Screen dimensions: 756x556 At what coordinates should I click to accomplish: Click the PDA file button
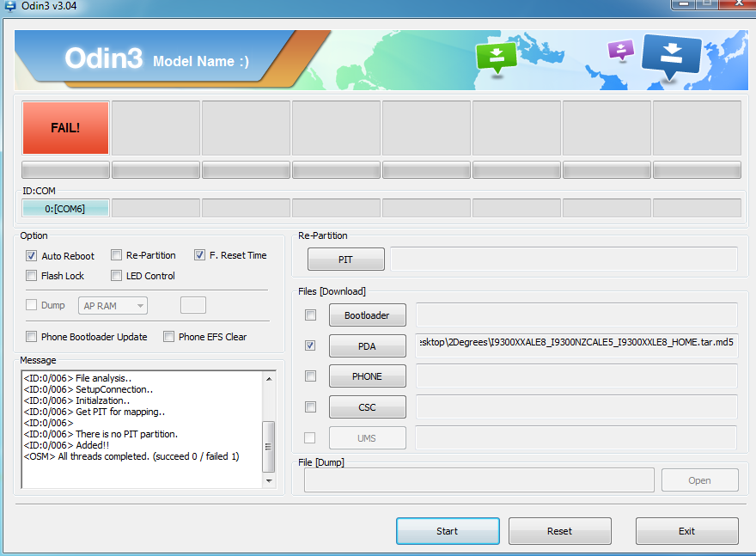coord(368,346)
